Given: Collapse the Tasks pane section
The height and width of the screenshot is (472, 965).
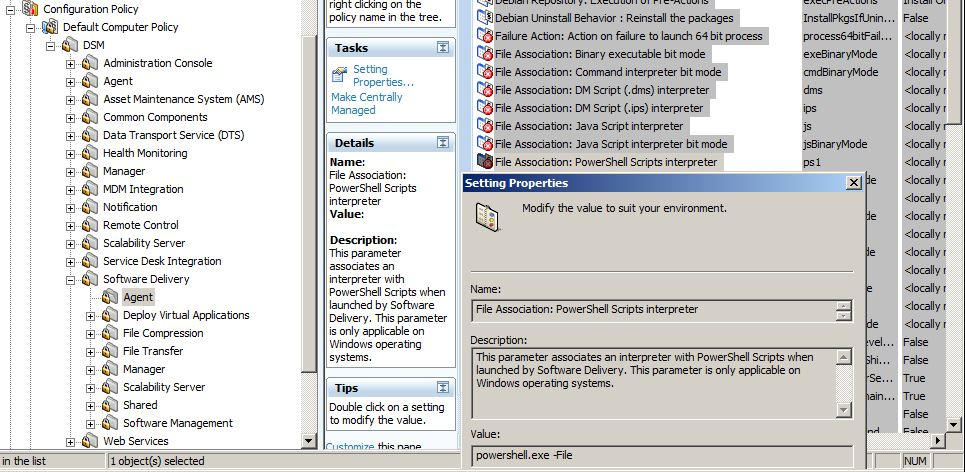Looking at the screenshot, I should click(442, 48).
